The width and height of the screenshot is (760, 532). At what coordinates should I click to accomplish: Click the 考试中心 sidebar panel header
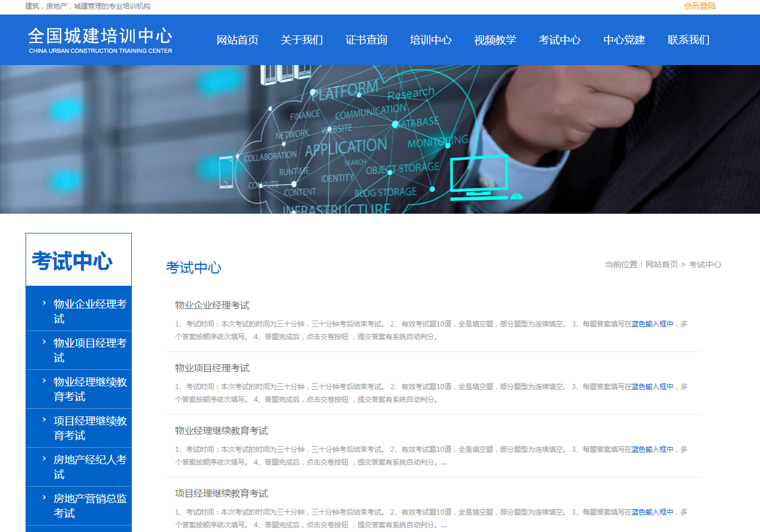tap(78, 260)
